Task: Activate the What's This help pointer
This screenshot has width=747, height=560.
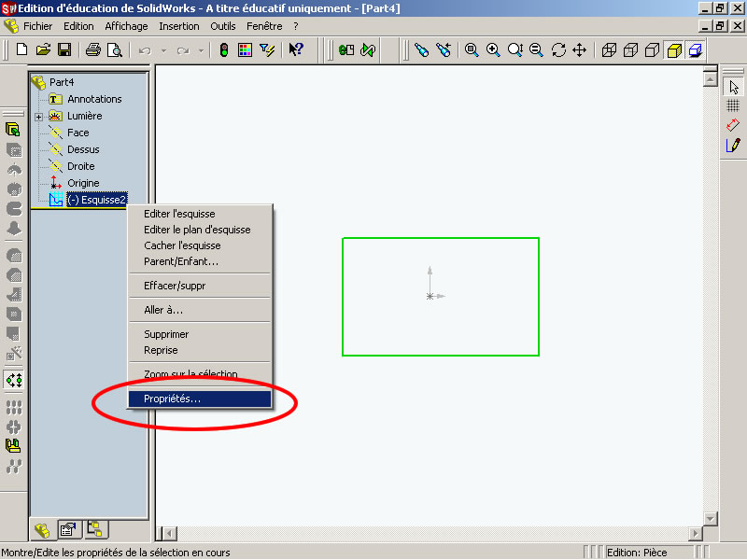Action: point(296,49)
